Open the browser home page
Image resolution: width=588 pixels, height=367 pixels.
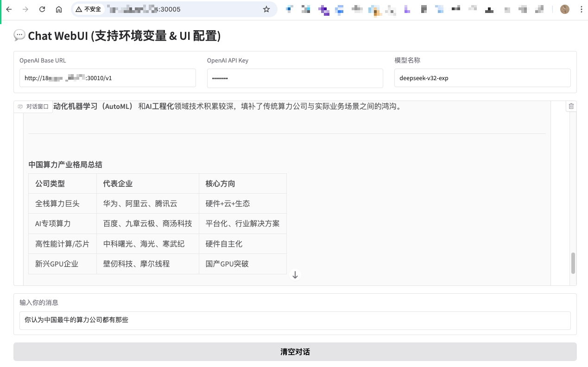[59, 9]
